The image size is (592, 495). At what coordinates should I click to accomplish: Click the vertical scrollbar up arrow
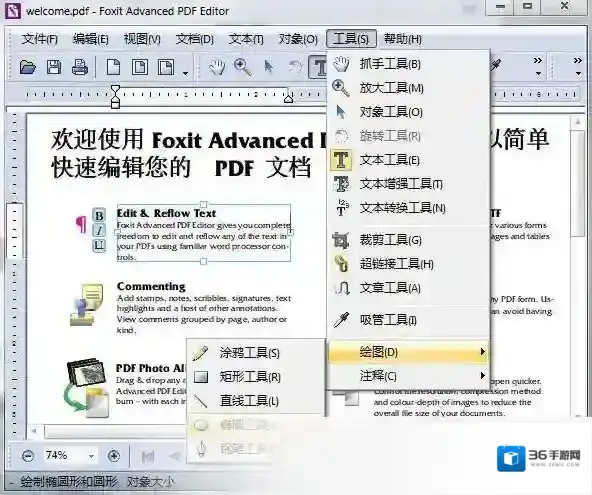pyautogui.click(x=578, y=122)
